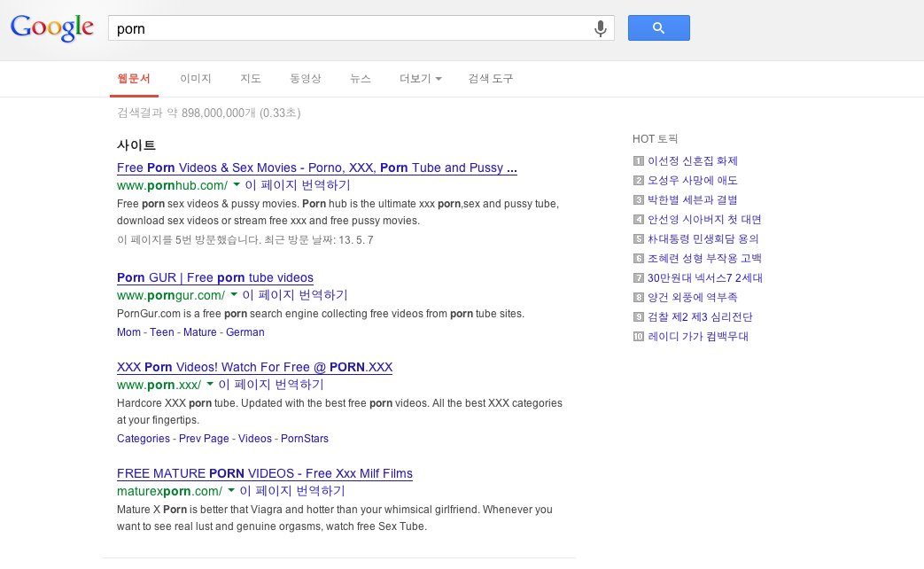Click 이 페이지 번역하기 for porngur result
The image size is (924, 569).
295,295
